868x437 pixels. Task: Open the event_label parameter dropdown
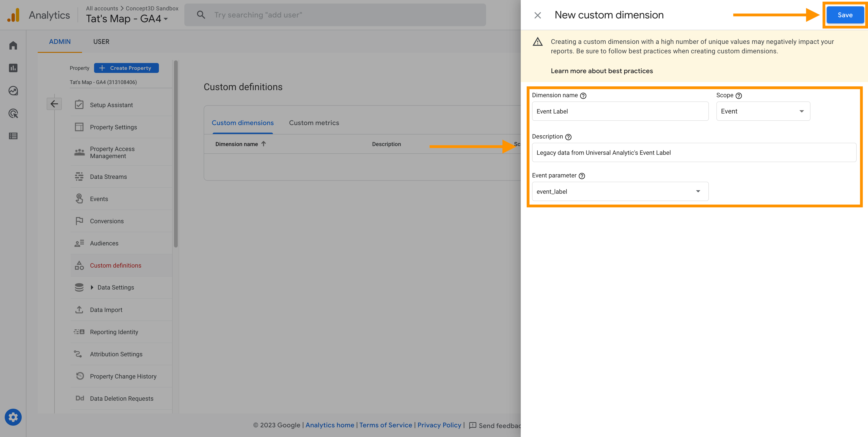click(x=620, y=192)
